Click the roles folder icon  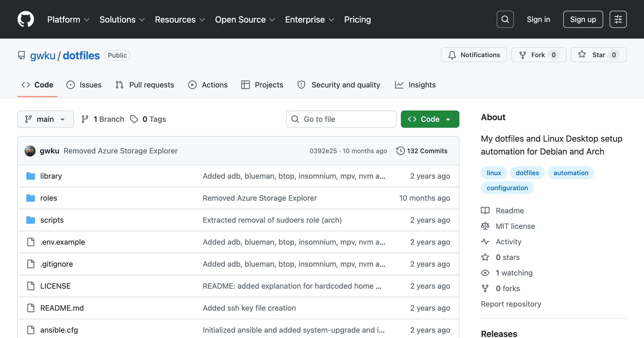click(31, 198)
